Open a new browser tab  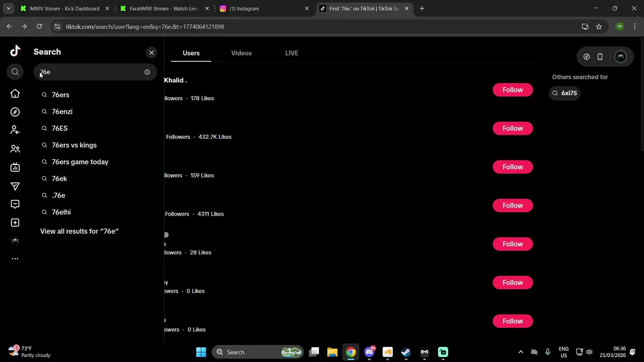pos(422,9)
